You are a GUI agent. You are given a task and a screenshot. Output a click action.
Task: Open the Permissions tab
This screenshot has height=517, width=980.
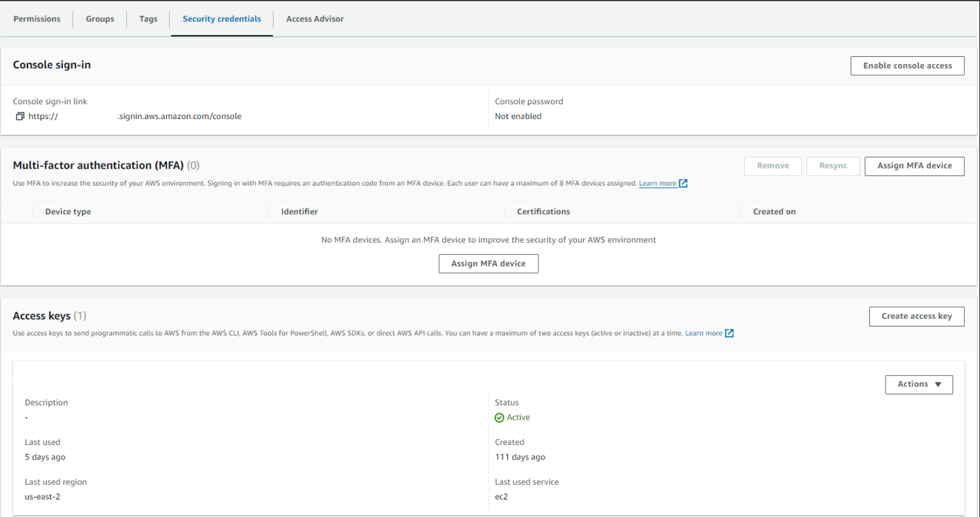[37, 19]
